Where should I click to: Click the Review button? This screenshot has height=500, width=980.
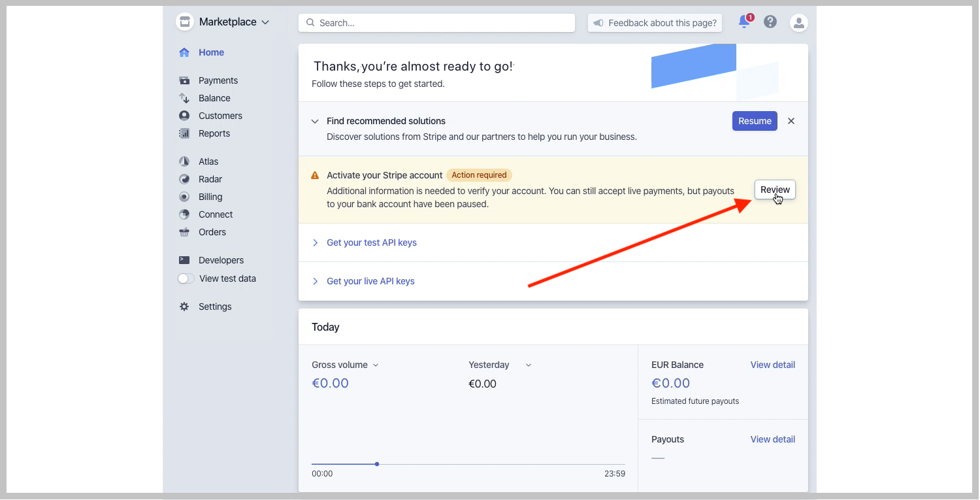pyautogui.click(x=775, y=190)
